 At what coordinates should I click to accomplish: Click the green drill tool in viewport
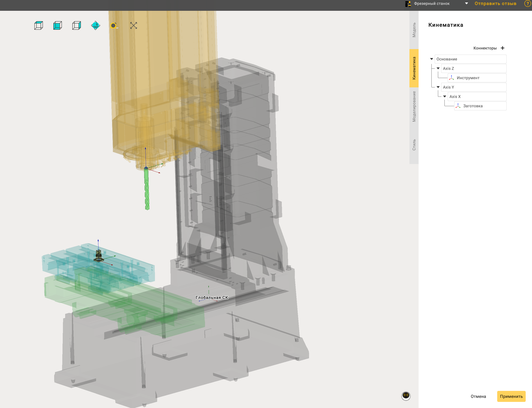147,189
